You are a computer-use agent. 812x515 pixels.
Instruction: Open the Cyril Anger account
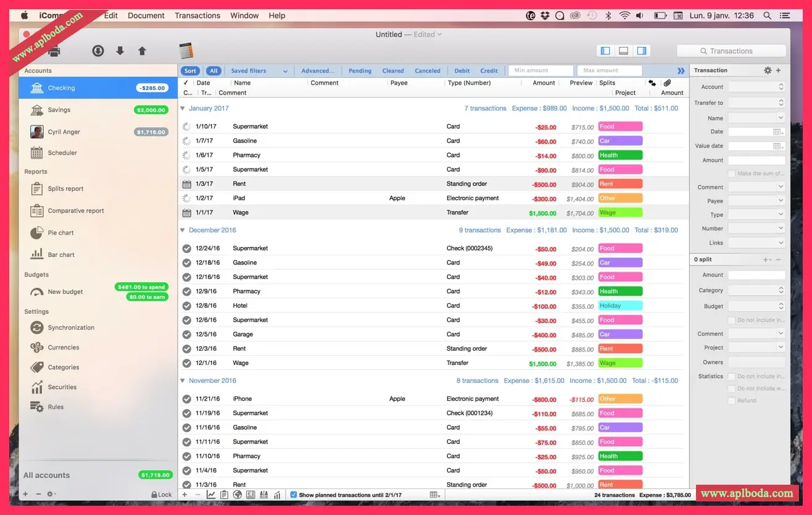98,132
